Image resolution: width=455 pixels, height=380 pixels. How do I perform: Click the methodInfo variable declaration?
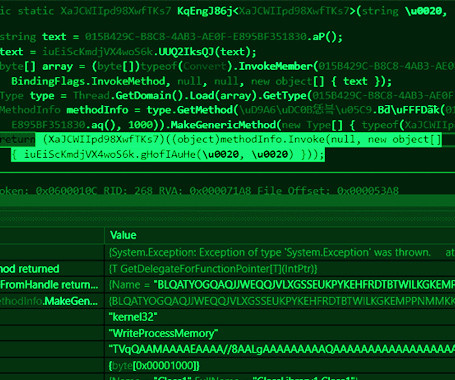[97, 110]
